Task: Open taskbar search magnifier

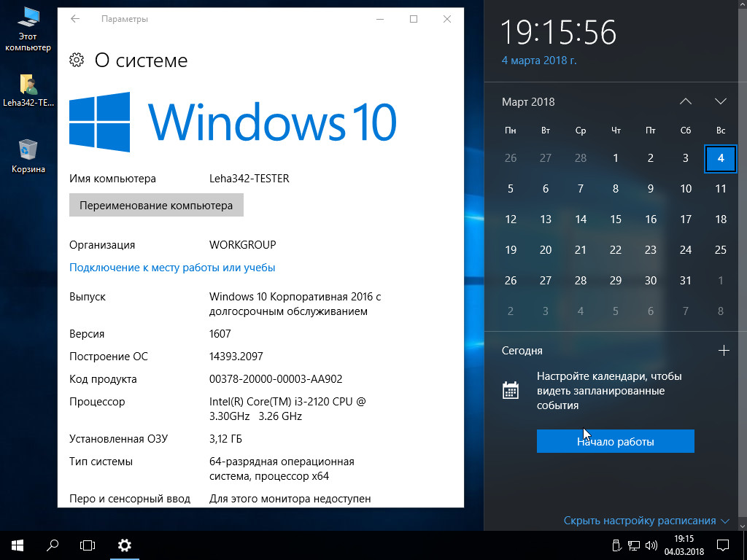Action: 53,545
